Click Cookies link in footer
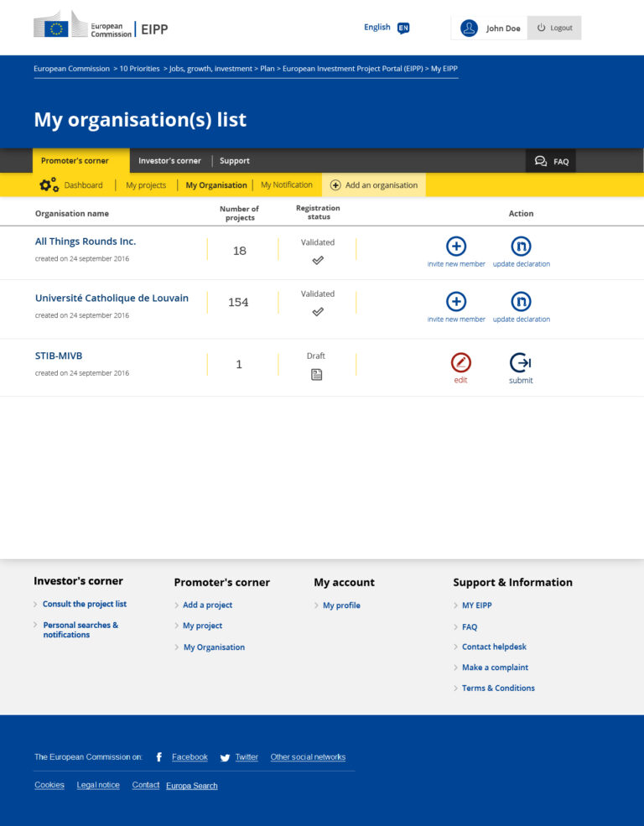Image resolution: width=644 pixels, height=826 pixels. [49, 785]
